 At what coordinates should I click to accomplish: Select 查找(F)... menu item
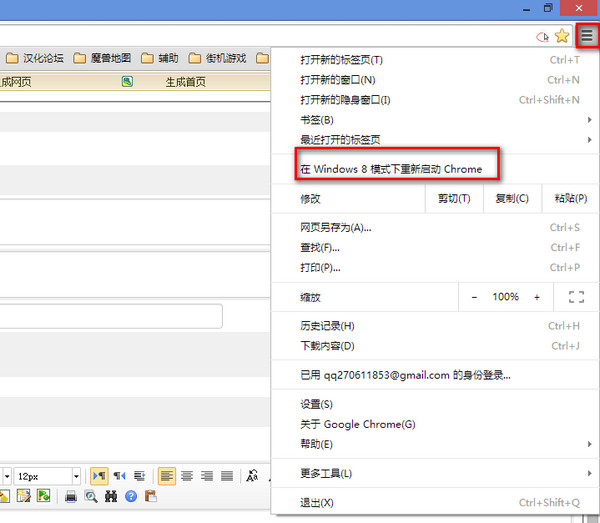pyautogui.click(x=435, y=248)
